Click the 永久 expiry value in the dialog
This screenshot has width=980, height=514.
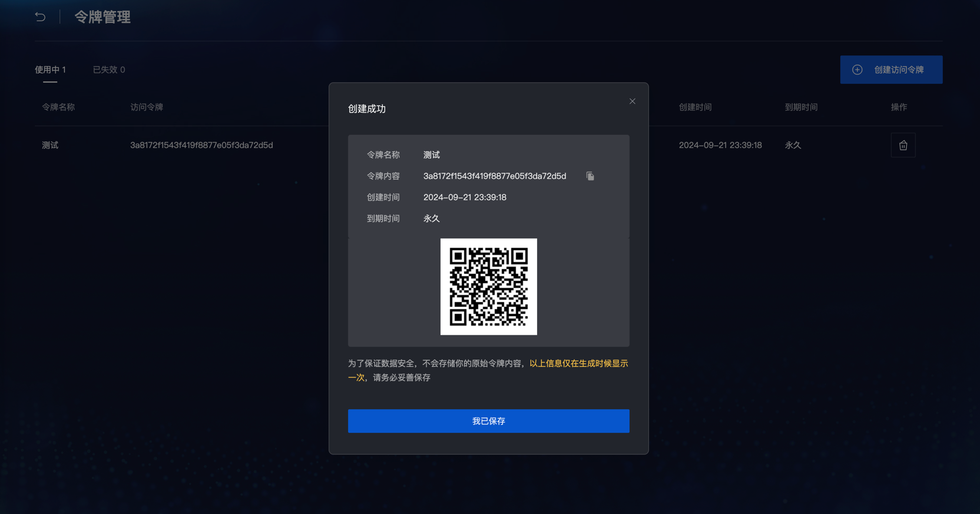(x=431, y=219)
